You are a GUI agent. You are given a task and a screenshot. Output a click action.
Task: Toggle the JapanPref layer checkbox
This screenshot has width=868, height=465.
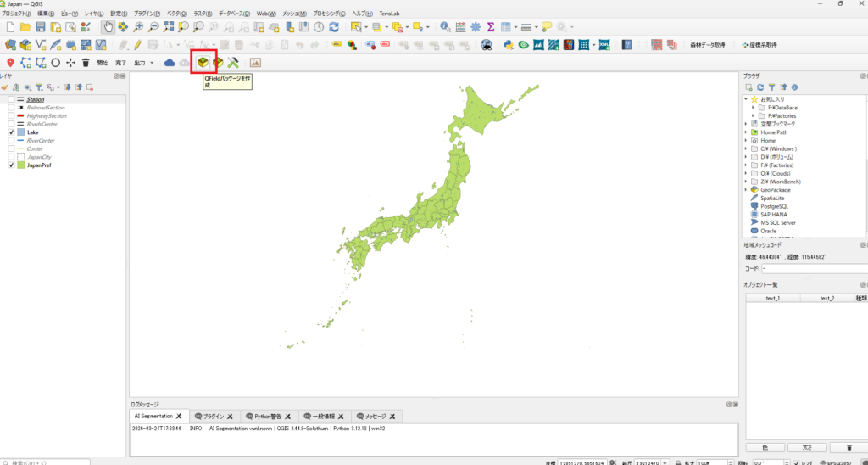pyautogui.click(x=12, y=165)
